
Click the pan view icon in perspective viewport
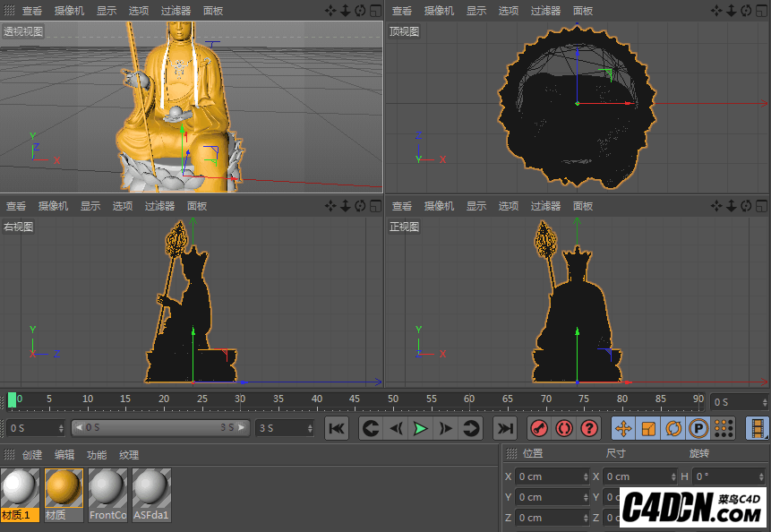(330, 11)
